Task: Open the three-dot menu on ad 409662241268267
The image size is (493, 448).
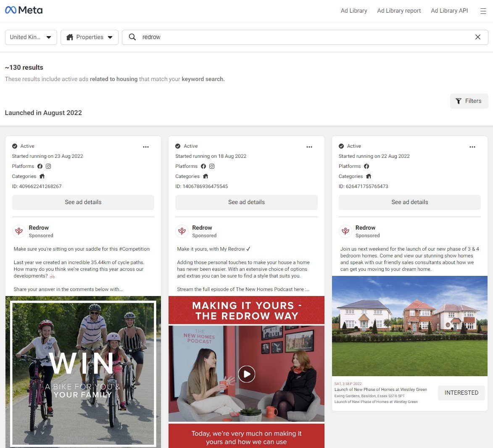Action: tap(146, 147)
